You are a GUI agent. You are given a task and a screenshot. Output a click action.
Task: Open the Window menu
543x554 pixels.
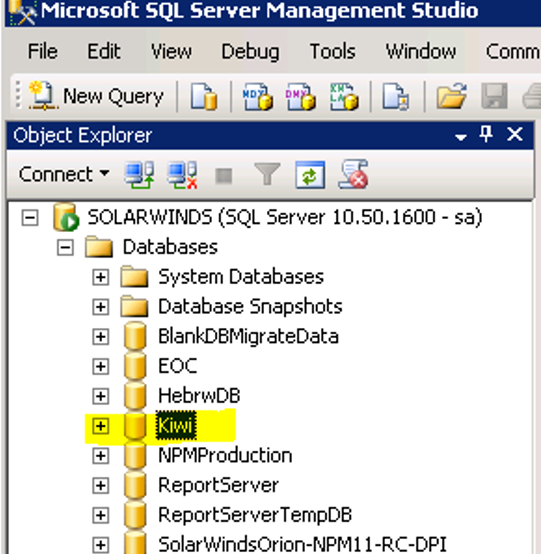[x=421, y=52]
